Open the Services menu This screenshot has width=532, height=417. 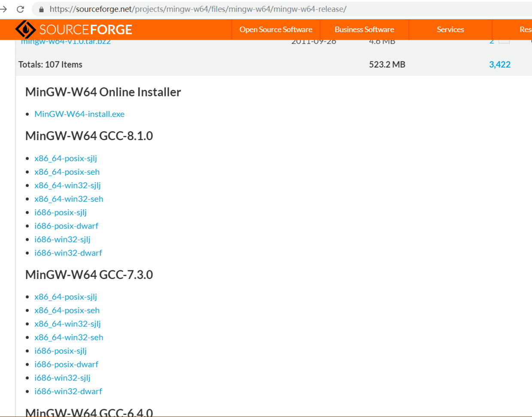(450, 30)
